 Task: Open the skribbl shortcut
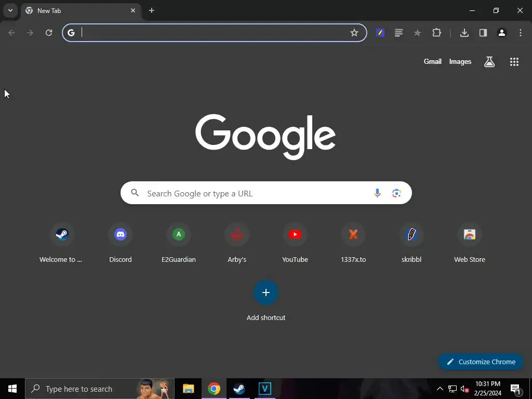coord(411,243)
